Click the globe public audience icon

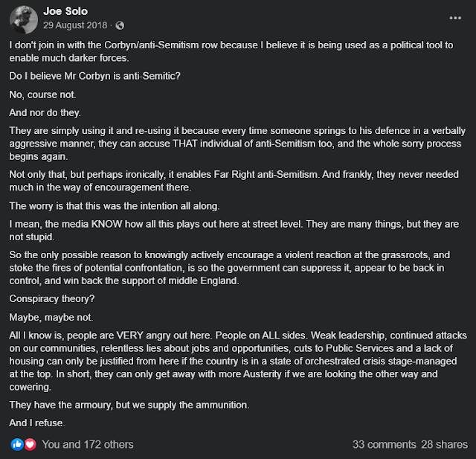pyautogui.click(x=120, y=25)
